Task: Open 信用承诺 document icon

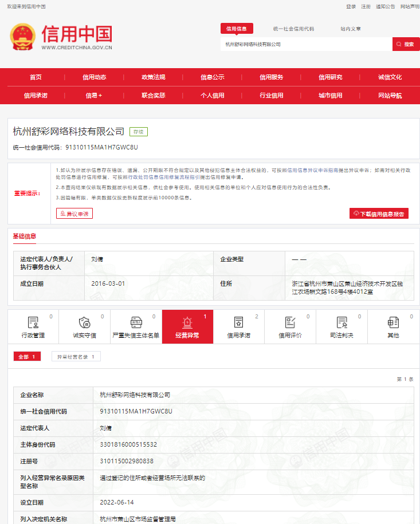Action: tap(239, 322)
